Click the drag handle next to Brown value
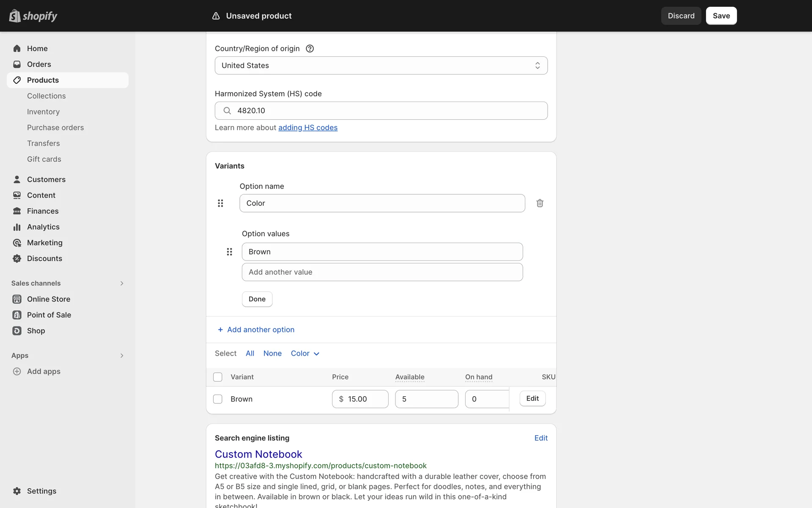Image resolution: width=812 pixels, height=508 pixels. [x=229, y=252]
